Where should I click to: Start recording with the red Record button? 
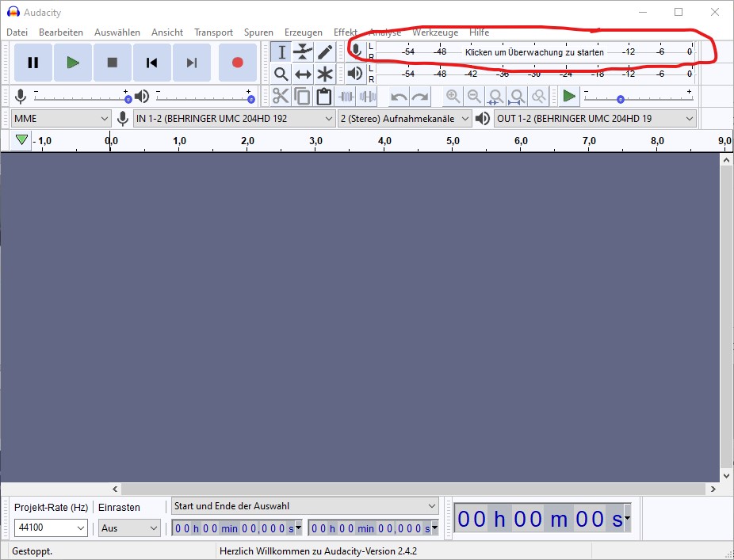(237, 63)
